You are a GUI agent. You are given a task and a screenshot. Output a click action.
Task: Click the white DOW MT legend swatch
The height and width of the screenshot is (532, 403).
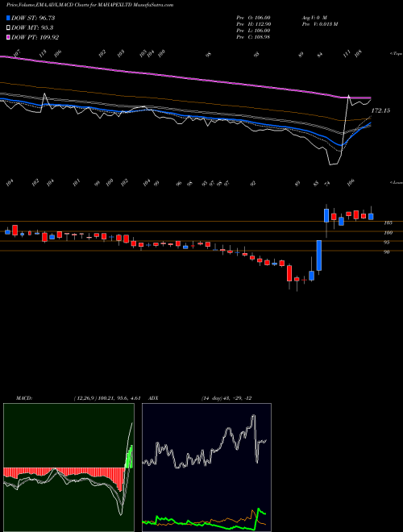point(9,28)
